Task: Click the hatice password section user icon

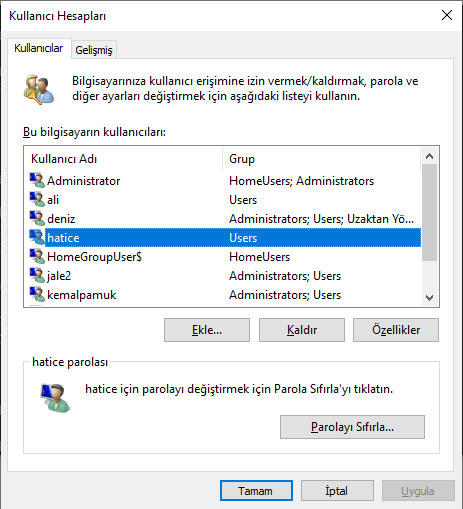Action: tap(55, 398)
